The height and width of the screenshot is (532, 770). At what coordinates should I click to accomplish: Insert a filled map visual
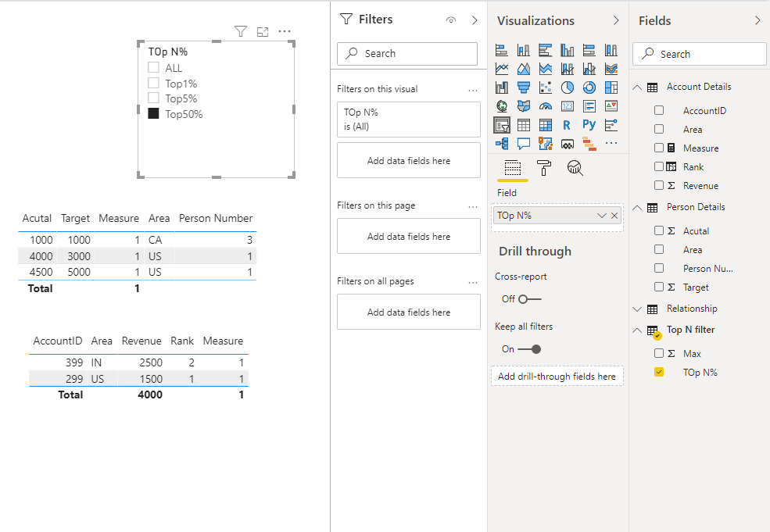(x=524, y=106)
